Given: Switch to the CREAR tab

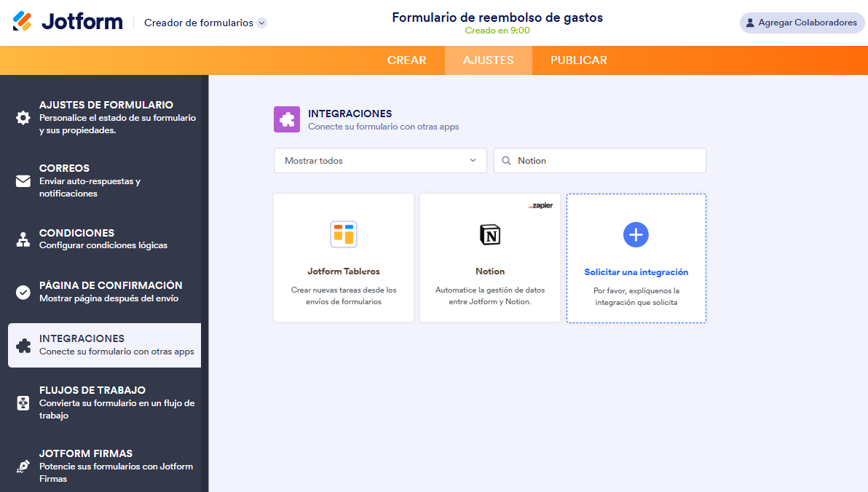Looking at the screenshot, I should click(406, 60).
